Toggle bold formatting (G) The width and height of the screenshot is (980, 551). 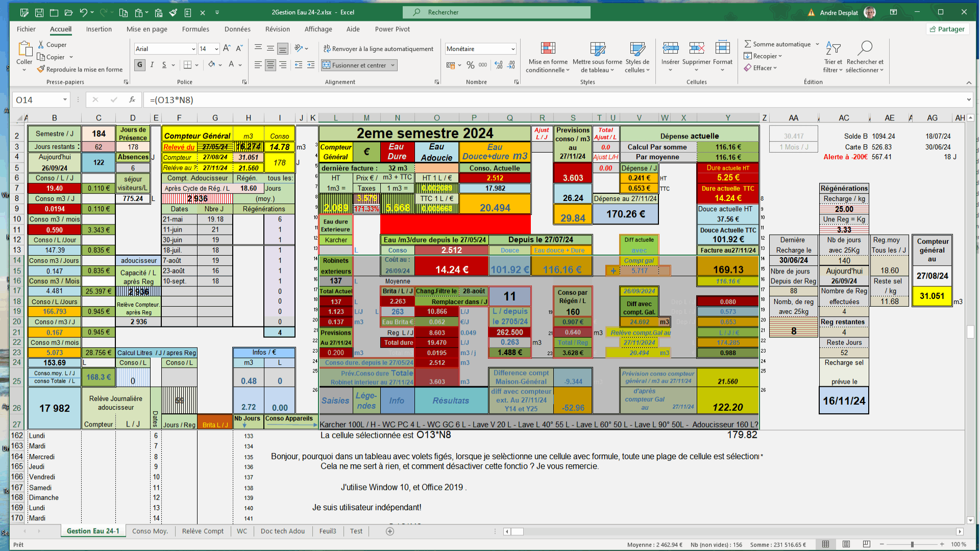pyautogui.click(x=140, y=65)
